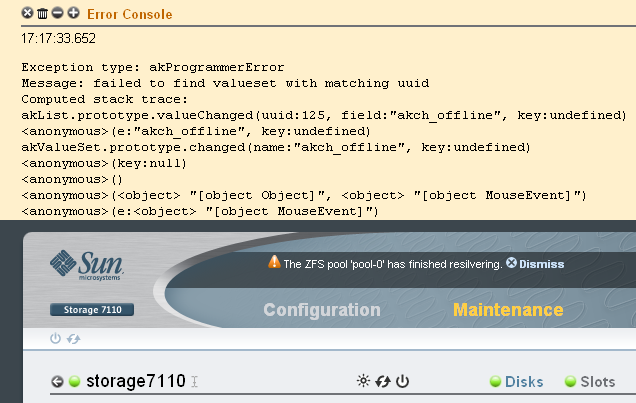
Task: Open the Configuration tab
Action: pyautogui.click(x=321, y=310)
